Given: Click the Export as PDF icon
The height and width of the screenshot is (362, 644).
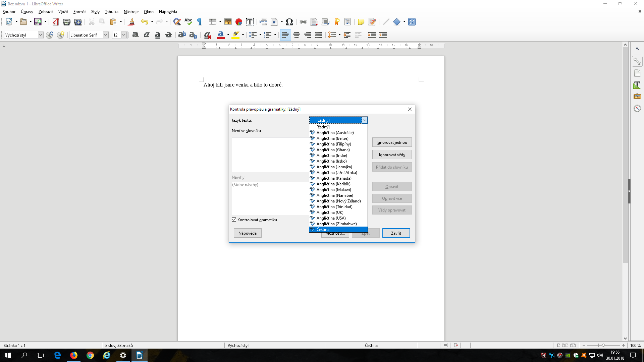Looking at the screenshot, I should click(56, 22).
